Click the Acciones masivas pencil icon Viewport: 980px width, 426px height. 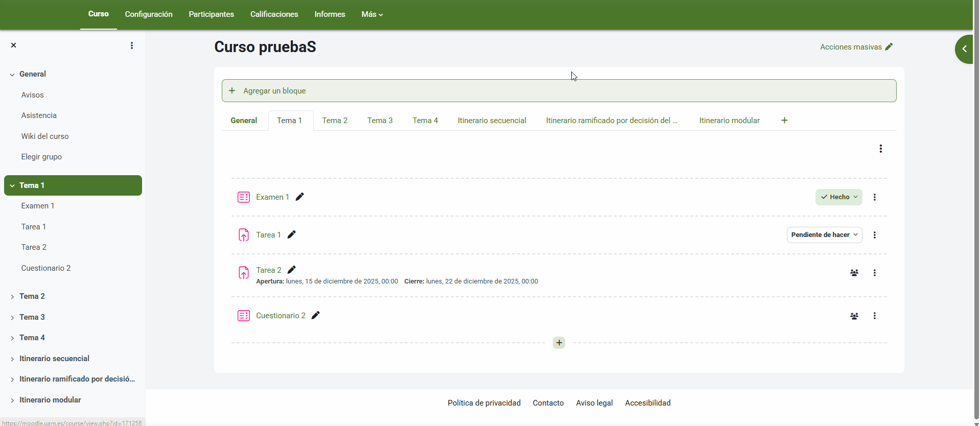click(889, 47)
